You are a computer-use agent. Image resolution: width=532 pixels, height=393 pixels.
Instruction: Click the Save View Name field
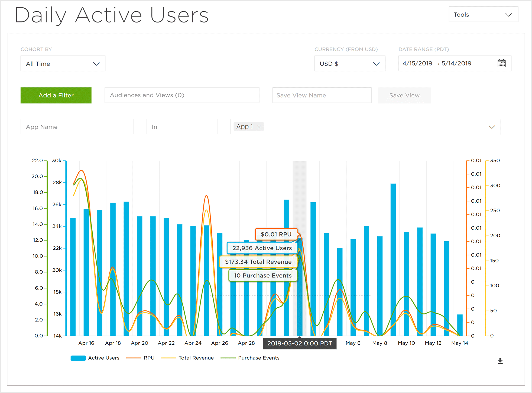322,95
